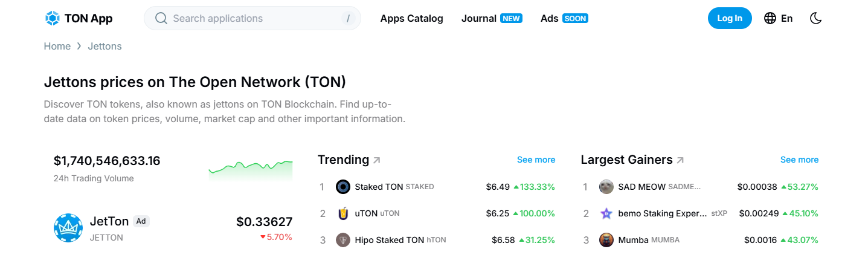Click the JetTon crown logo
Image resolution: width=868 pixels, height=272 pixels.
pyautogui.click(x=68, y=228)
